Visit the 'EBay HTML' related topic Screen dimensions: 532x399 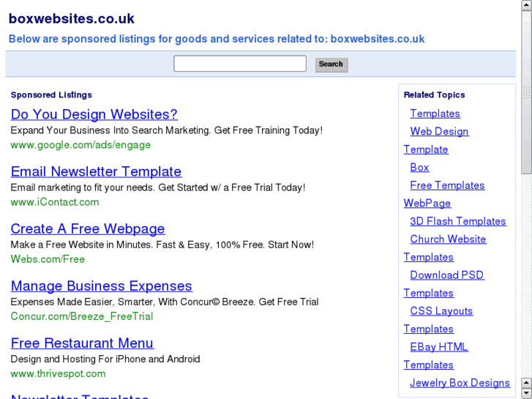[438, 347]
